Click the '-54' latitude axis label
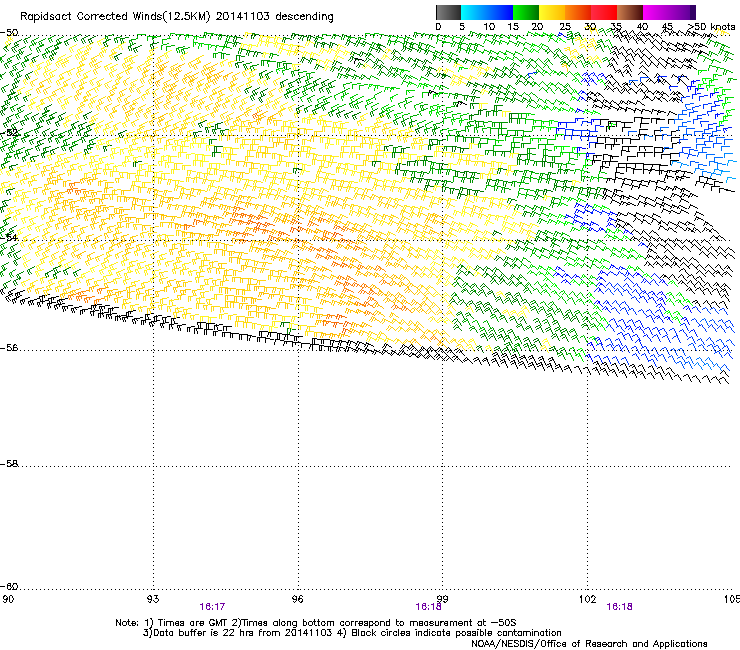The width and height of the screenshot is (740, 650). tap(9, 238)
